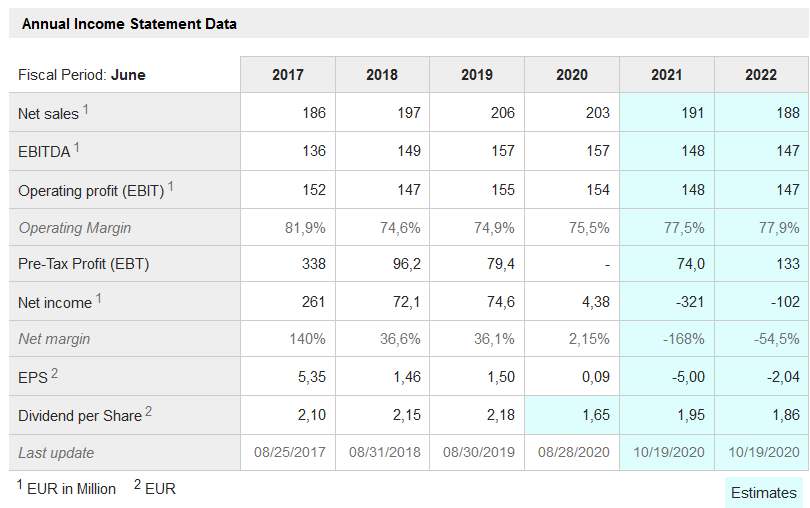Select the 2022 estimates column header

tap(761, 75)
